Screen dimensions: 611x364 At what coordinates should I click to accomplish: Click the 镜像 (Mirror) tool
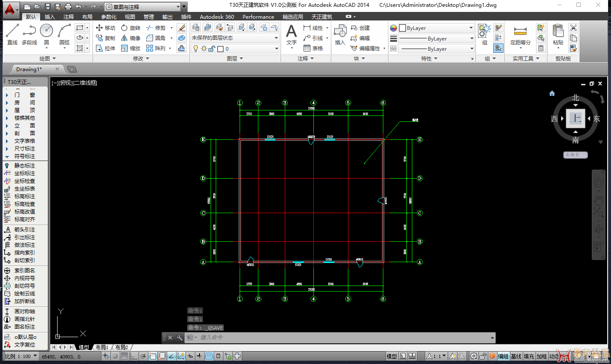(130, 38)
